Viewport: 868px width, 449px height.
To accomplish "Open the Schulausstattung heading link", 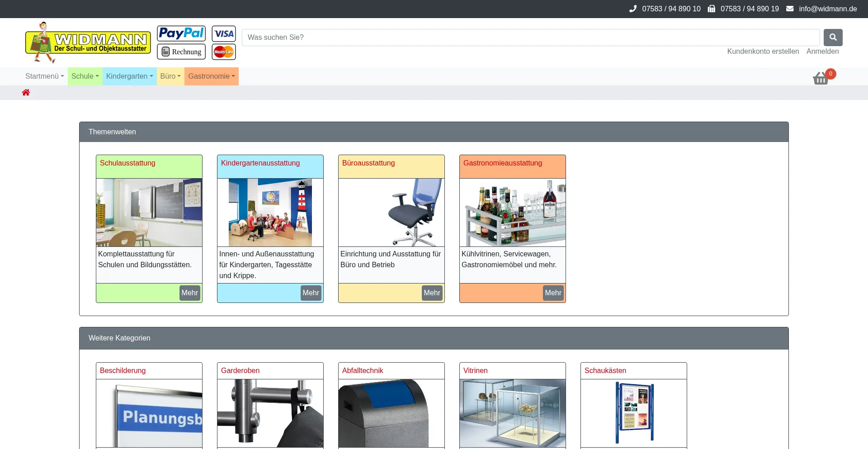I will pyautogui.click(x=127, y=163).
